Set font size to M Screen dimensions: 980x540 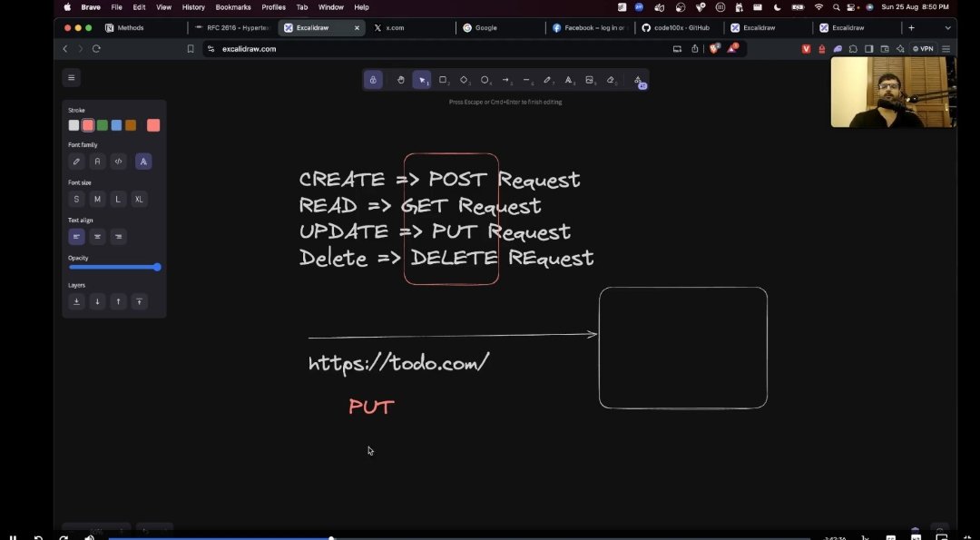(97, 200)
